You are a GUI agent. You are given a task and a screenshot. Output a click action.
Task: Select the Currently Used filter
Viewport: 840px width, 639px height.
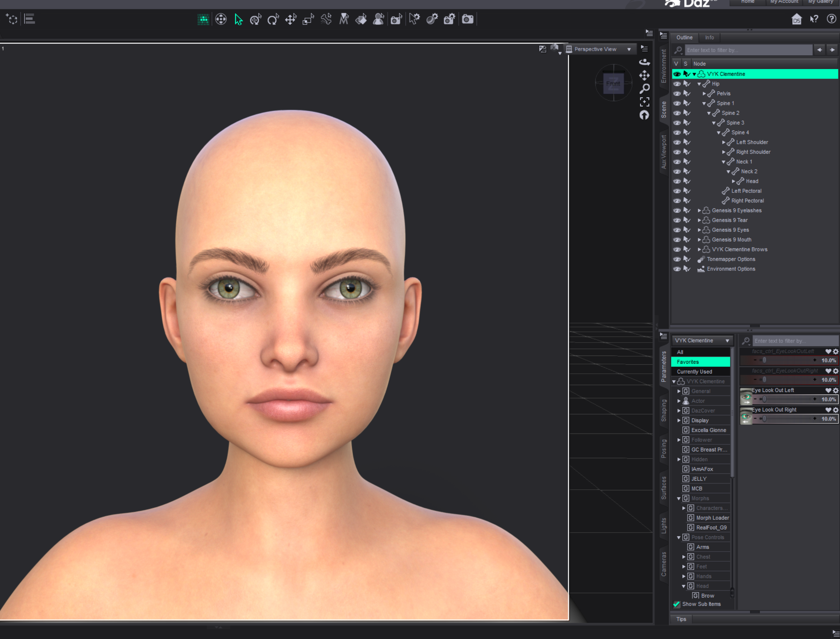pyautogui.click(x=700, y=372)
